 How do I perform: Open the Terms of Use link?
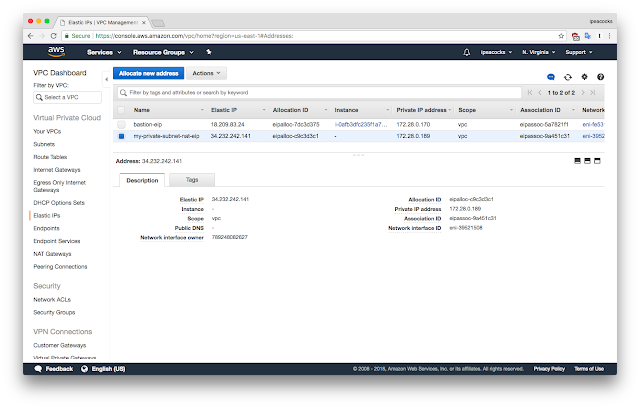coord(589,369)
